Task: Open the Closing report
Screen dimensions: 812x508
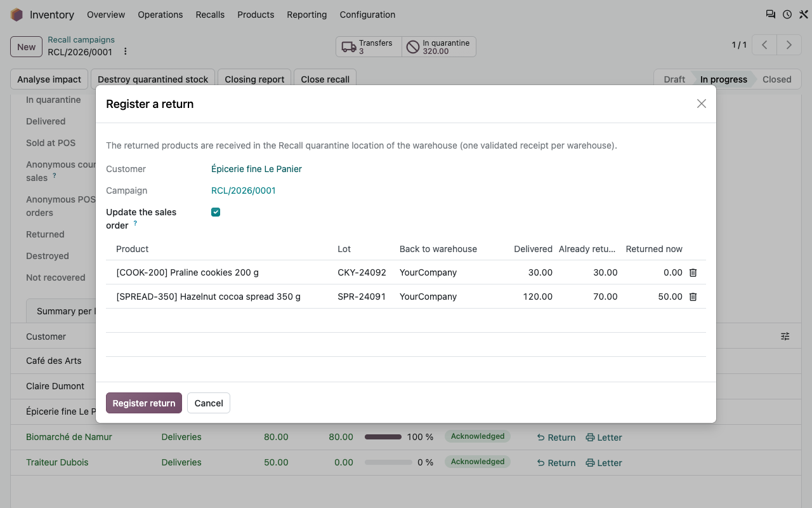Action: (x=254, y=79)
